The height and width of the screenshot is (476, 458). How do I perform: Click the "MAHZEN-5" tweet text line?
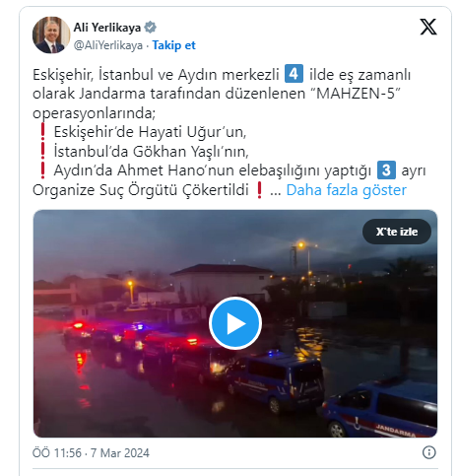217,94
